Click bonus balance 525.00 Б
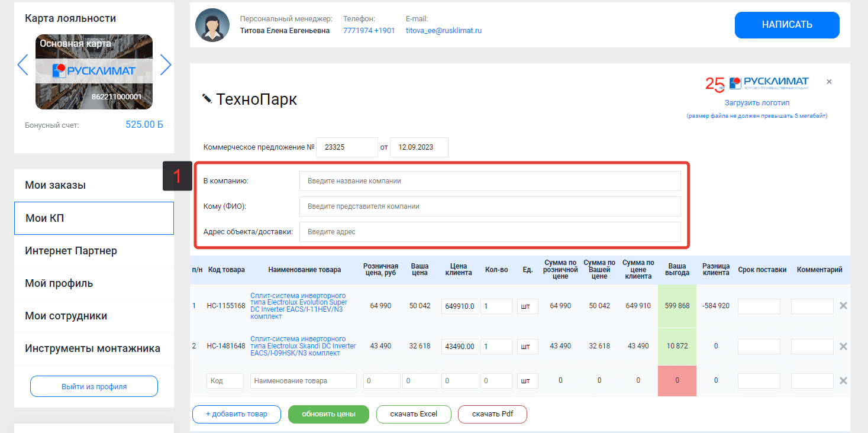Image resolution: width=868 pixels, height=433 pixels. coord(144,124)
